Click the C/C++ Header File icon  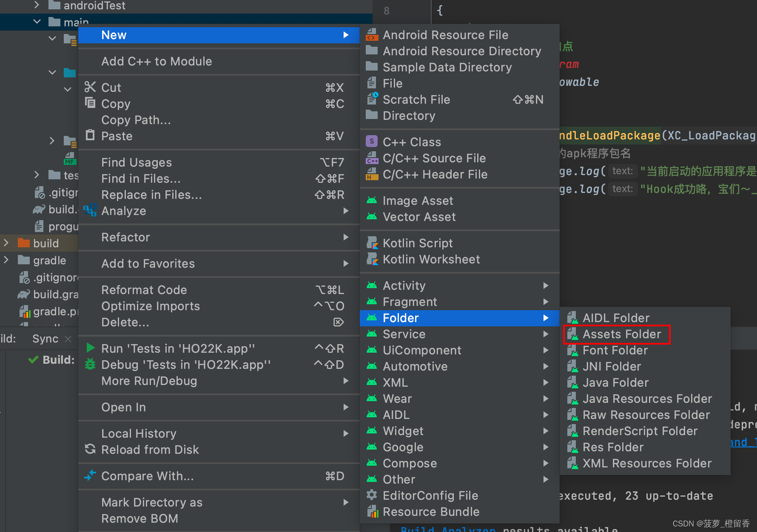tap(372, 174)
